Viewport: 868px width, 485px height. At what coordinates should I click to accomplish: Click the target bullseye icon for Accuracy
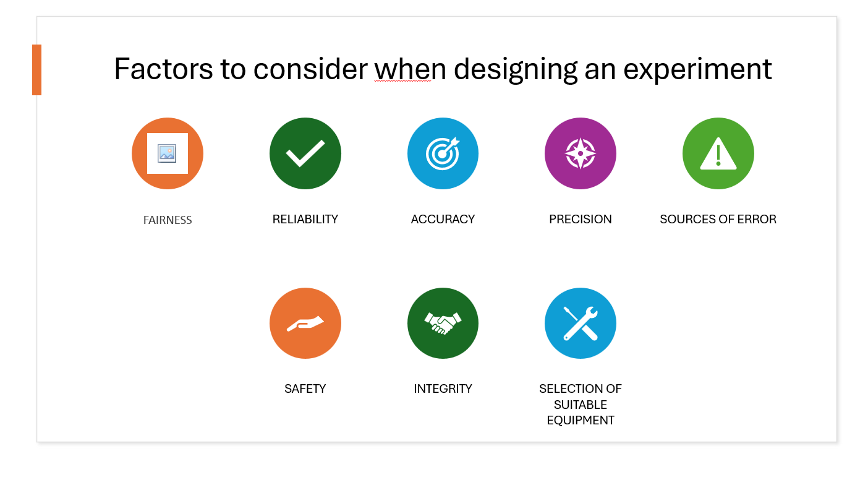coord(443,153)
